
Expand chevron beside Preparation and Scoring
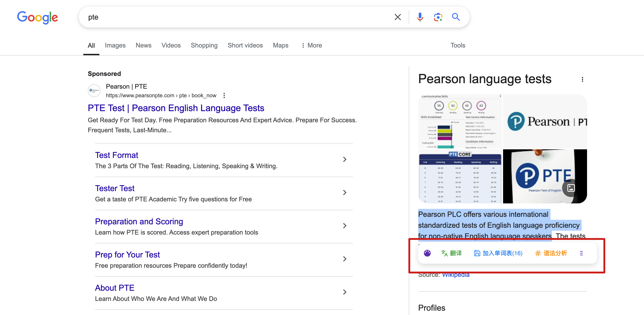coord(344,226)
